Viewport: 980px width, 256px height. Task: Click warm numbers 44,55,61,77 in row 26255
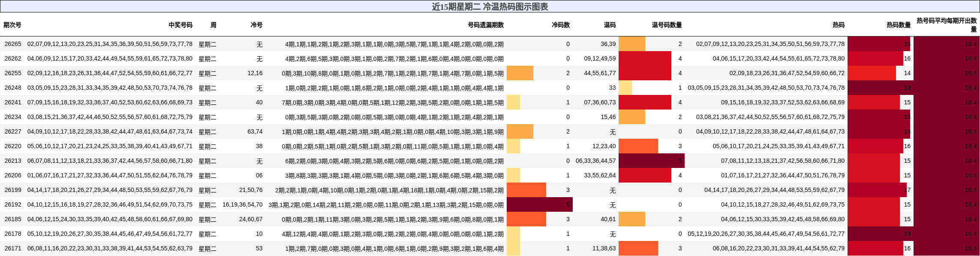tap(600, 73)
